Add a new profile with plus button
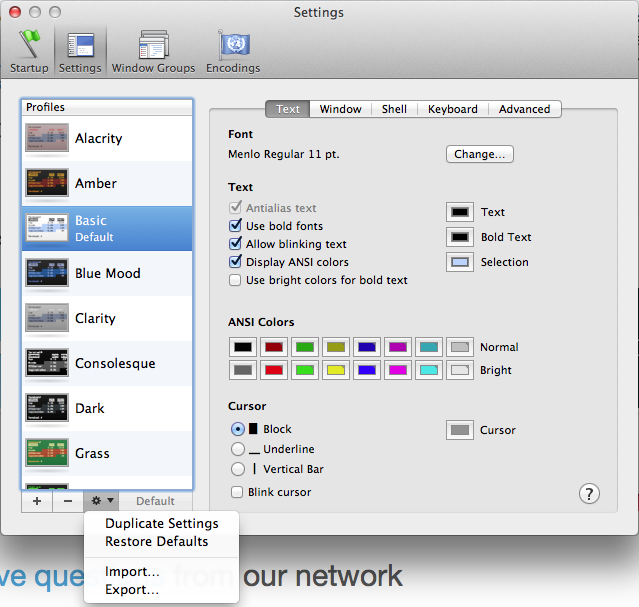This screenshot has height=607, width=639. (x=37, y=501)
